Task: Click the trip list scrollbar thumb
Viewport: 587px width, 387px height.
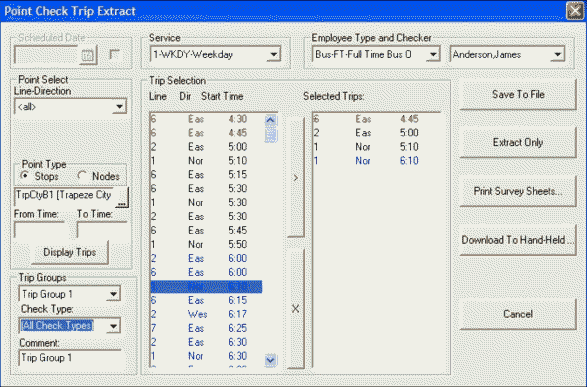Action: pos(271,135)
